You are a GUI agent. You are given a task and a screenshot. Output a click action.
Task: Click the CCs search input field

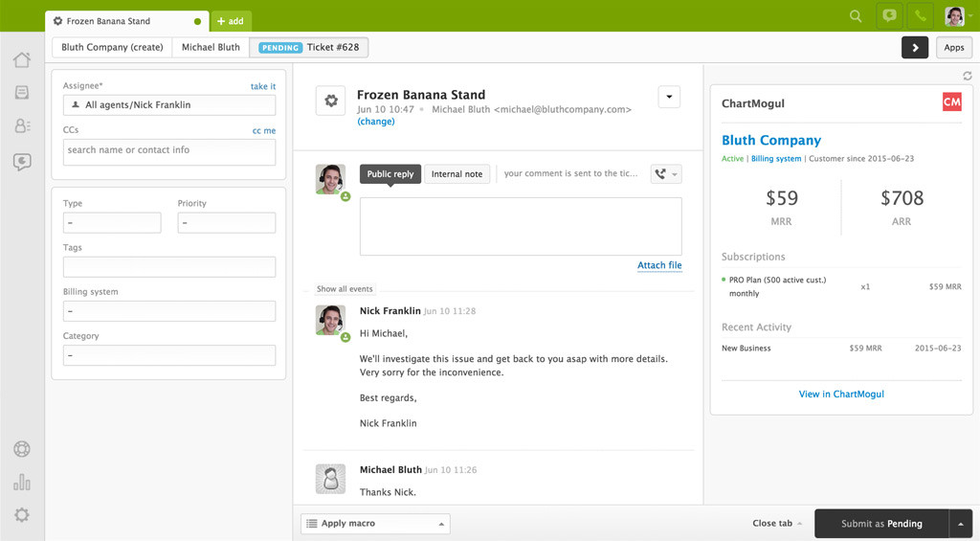(168, 150)
